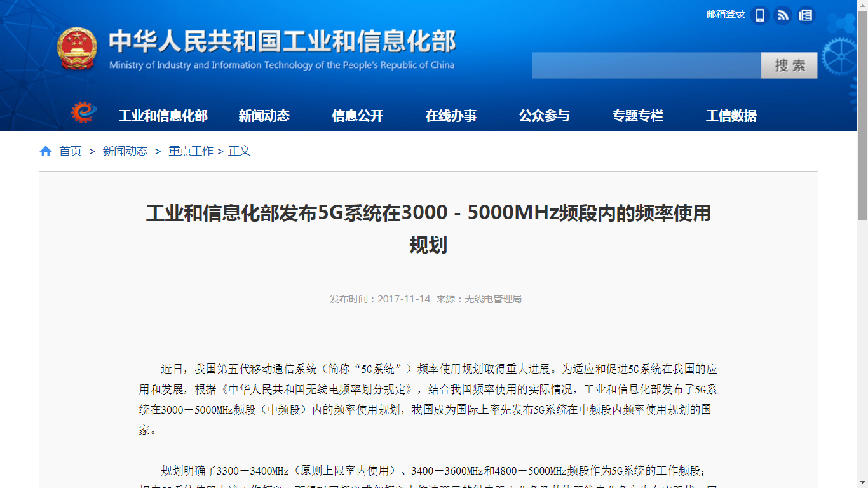This screenshot has width=868, height=488.
Task: Click the red gear logo in navigation bar
Action: point(83,112)
